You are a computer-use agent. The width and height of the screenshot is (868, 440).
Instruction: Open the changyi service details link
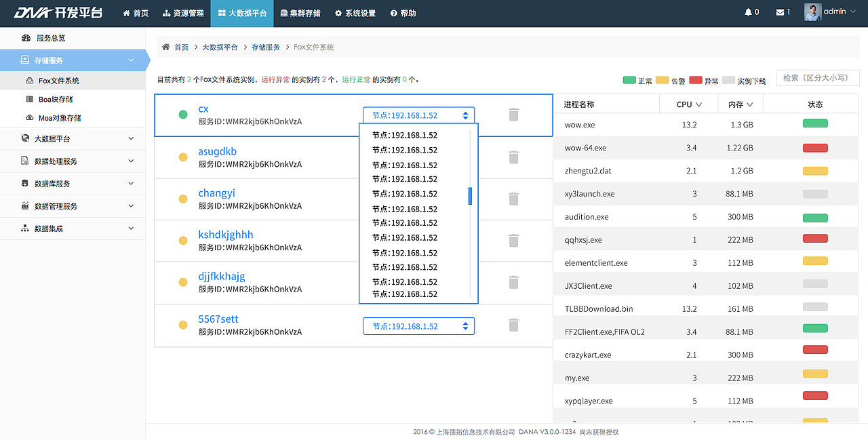(x=216, y=193)
